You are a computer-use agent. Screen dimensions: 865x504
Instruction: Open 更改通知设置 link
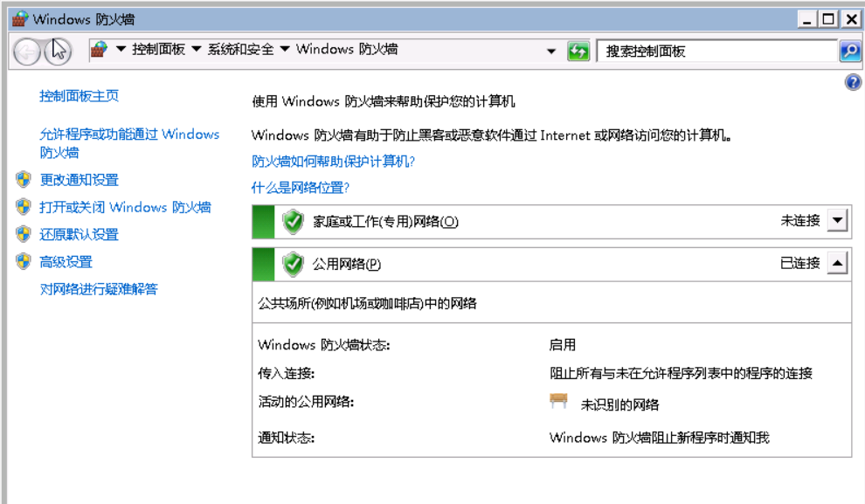pyautogui.click(x=79, y=180)
